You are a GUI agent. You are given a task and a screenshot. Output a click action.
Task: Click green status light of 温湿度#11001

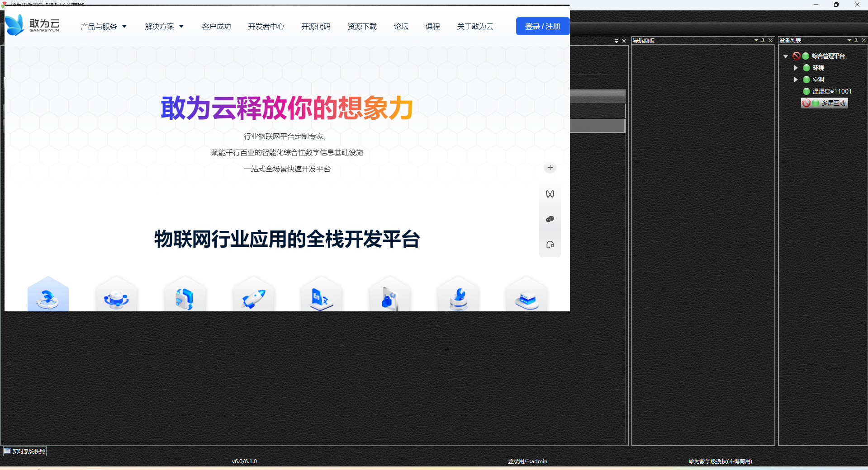point(806,91)
